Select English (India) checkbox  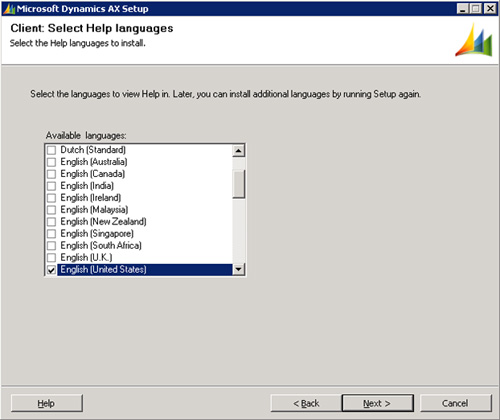click(51, 186)
